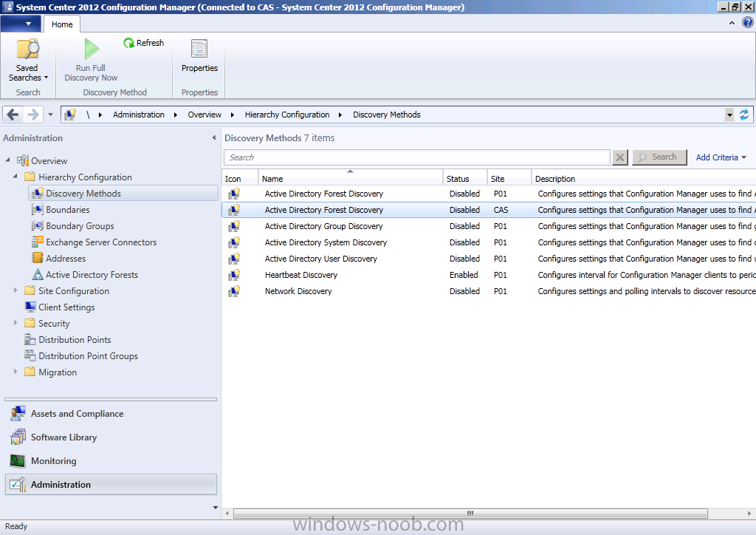756x535 pixels.
Task: Click icon of Network Discovery row
Action: 234,291
